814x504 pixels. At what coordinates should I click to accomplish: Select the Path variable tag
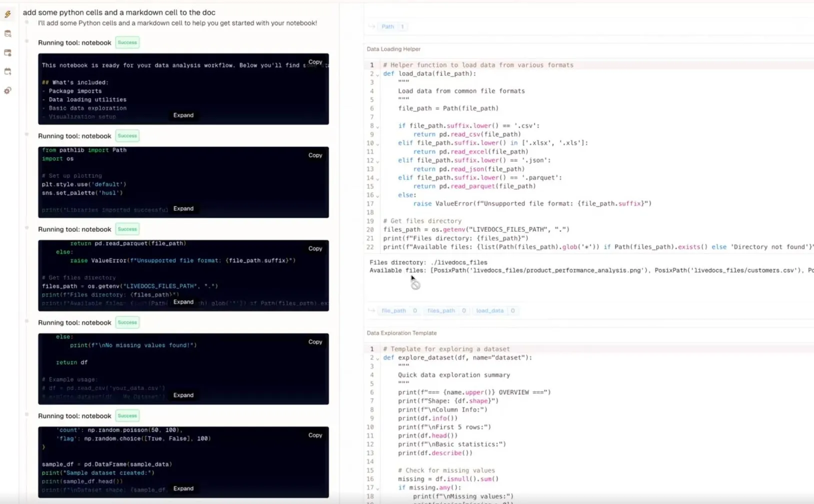[x=387, y=26]
